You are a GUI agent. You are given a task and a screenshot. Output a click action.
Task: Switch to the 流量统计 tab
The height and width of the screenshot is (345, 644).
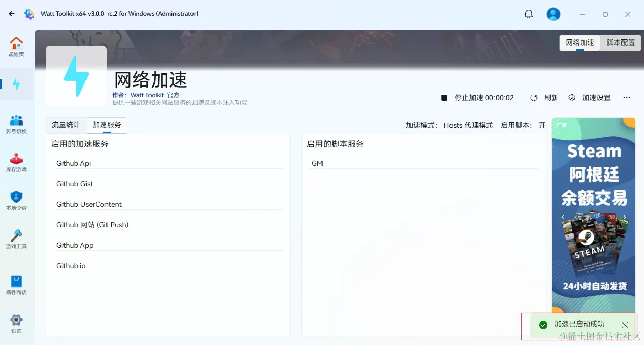66,125
